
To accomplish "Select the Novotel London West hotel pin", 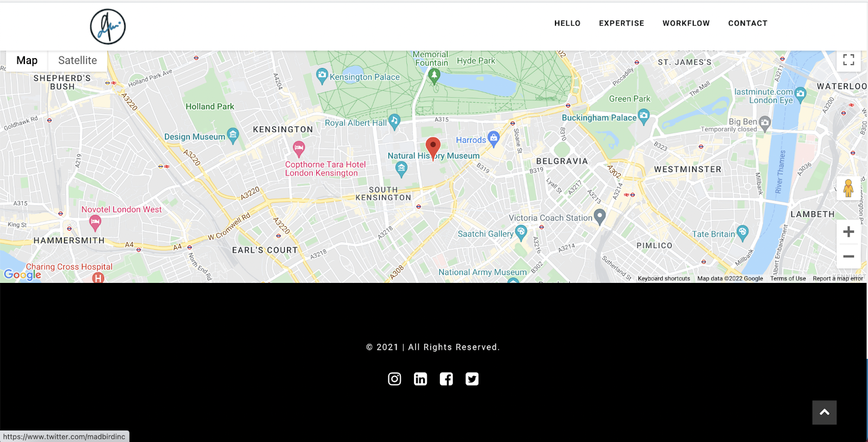I will point(95,222).
